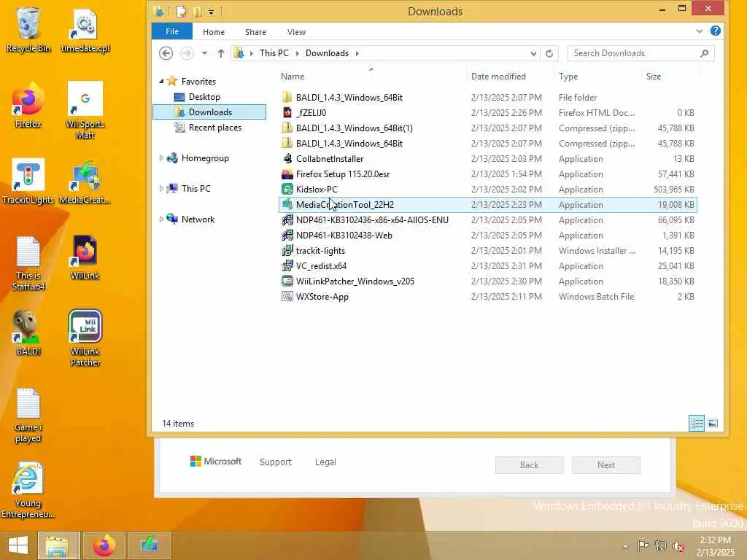
Task: Select Firefox Setup 115.20.0esr file
Action: pos(487,174)
